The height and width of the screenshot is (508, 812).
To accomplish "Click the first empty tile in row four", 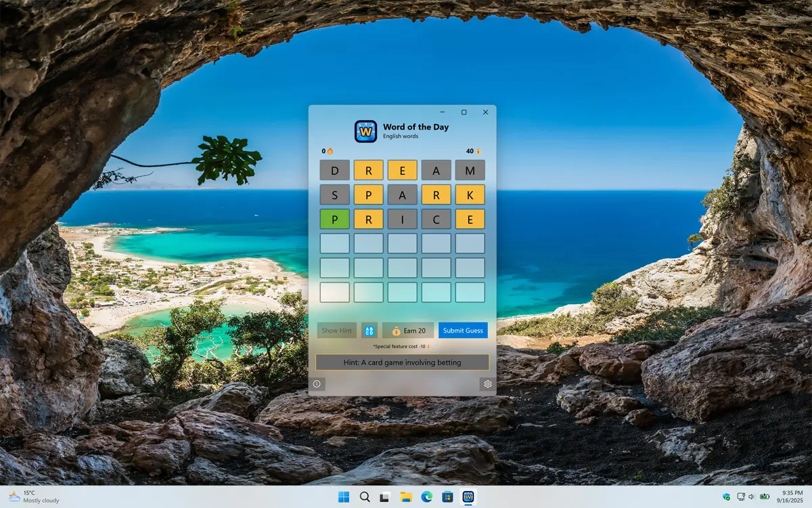I will click(x=335, y=243).
